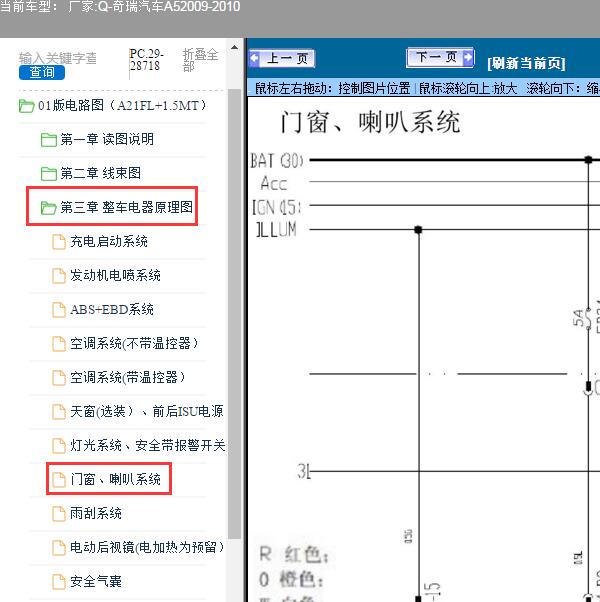
Task: Open the 电动后视镜(电加热为预留) page
Action: (x=147, y=547)
